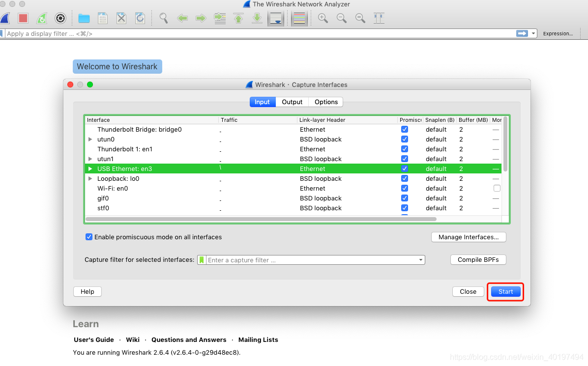The image size is (588, 366).
Task: Toggle promiscuous checkbox for utun0
Action: pos(405,139)
